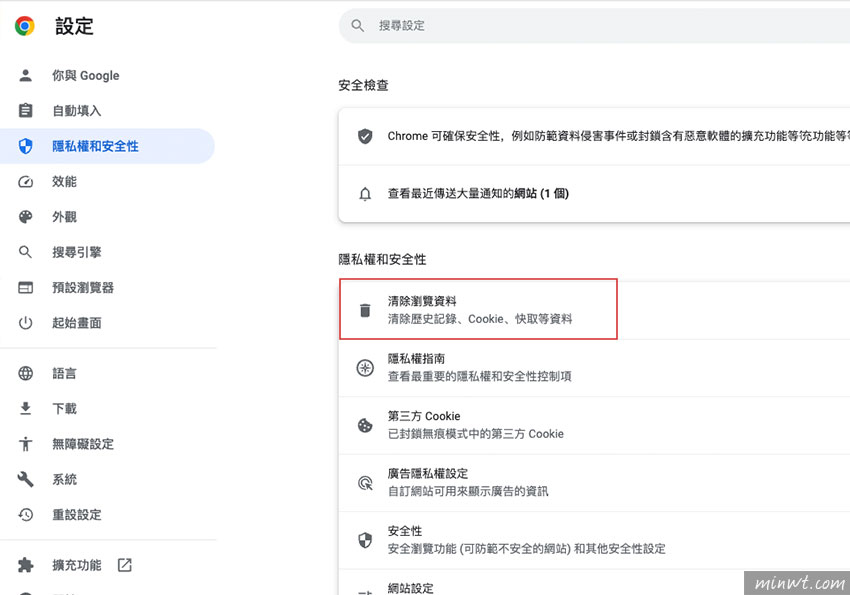Click the trash can icon for 清除瀏覽資料

click(x=365, y=310)
